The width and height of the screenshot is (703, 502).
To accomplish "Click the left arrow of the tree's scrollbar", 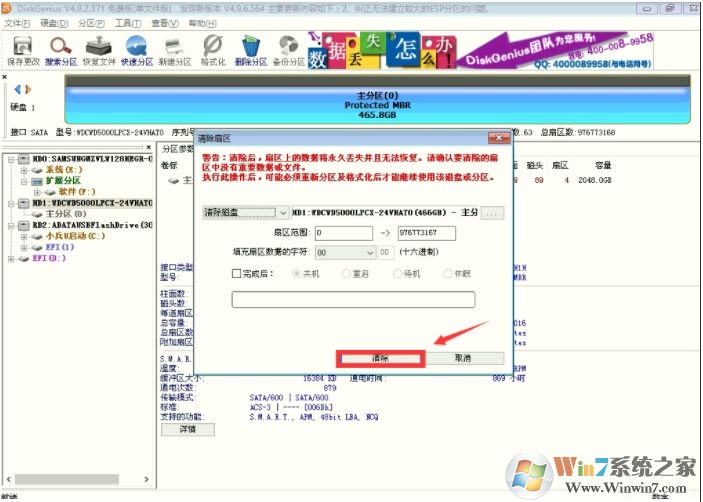I will pyautogui.click(x=9, y=479).
